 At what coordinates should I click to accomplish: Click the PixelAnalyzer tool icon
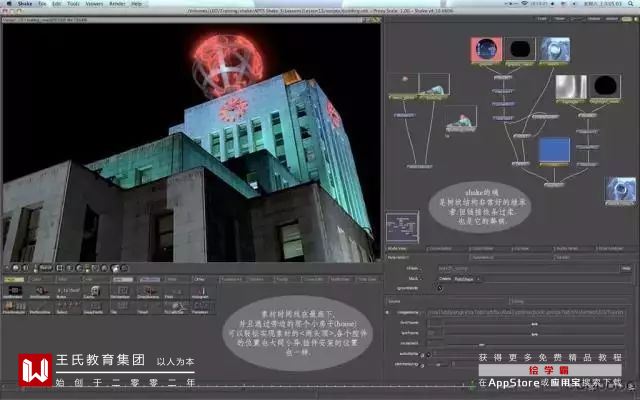point(15,307)
